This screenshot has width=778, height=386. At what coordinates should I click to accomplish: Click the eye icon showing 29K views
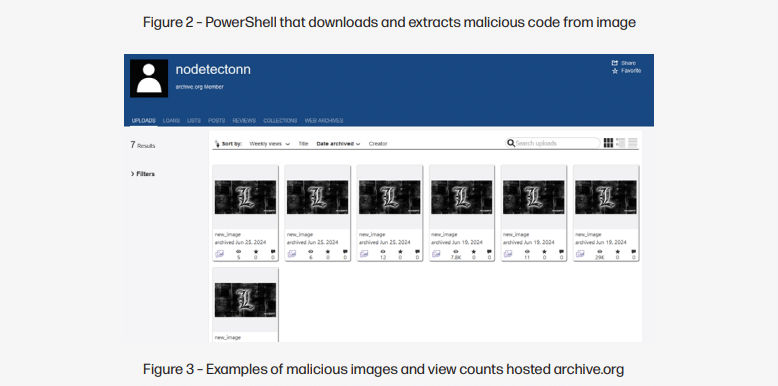click(x=599, y=252)
